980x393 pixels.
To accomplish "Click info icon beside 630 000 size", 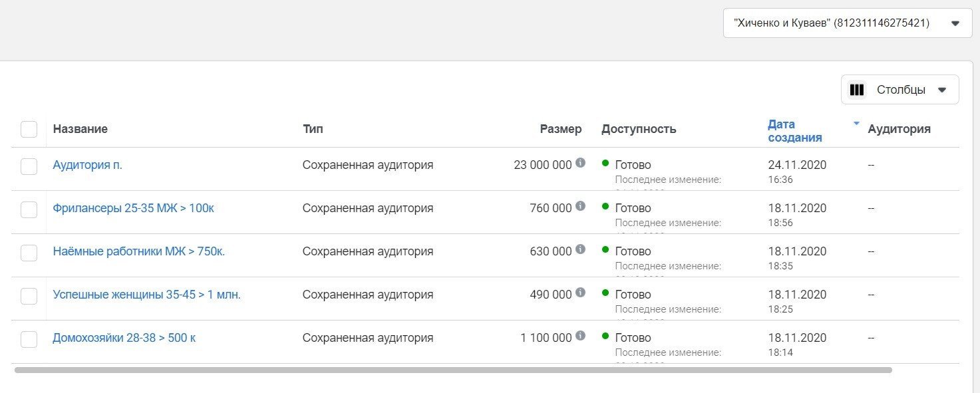I will click(580, 249).
